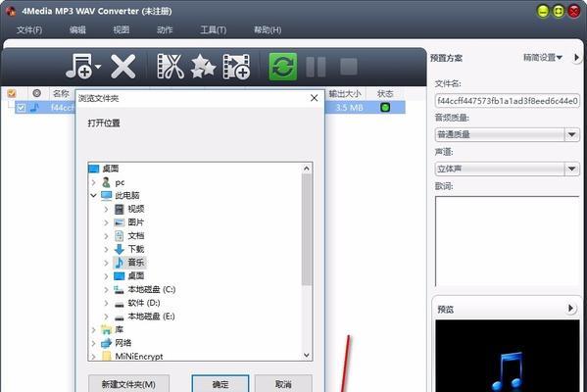Click scroll-down arrow of folder tree
587x392 pixels.
pos(307,355)
